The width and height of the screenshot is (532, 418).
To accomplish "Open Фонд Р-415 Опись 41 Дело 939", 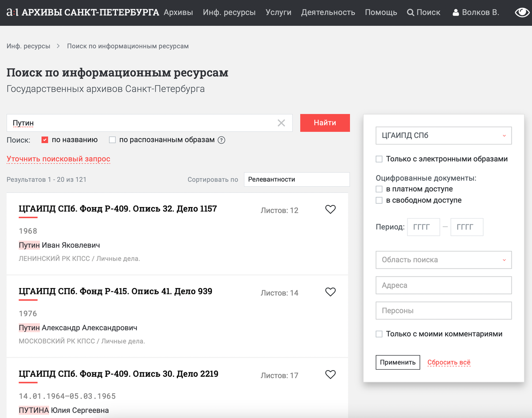I will [115, 291].
